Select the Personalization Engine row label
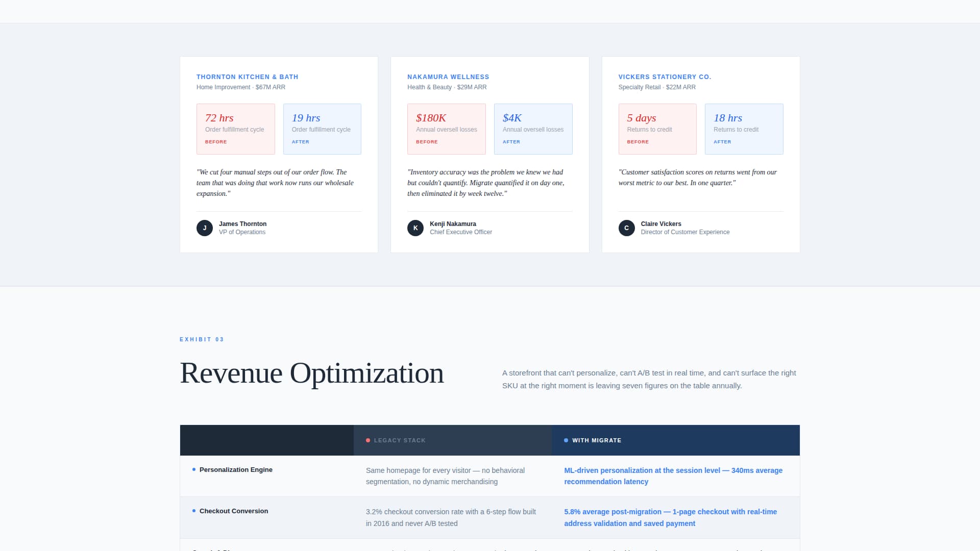980x551 pixels. pyautogui.click(x=236, y=470)
